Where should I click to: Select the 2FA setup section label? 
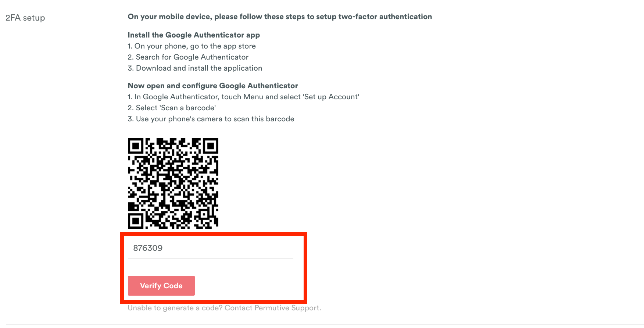(x=25, y=18)
